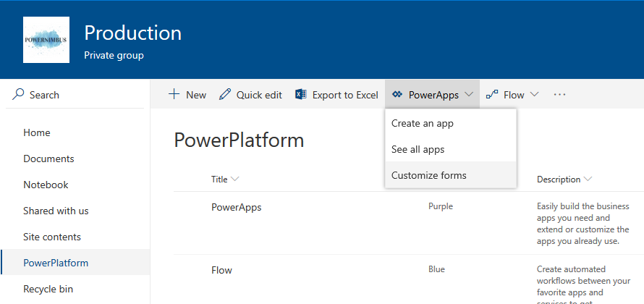Open the Recycle bin link
The width and height of the screenshot is (644, 304).
pos(48,289)
